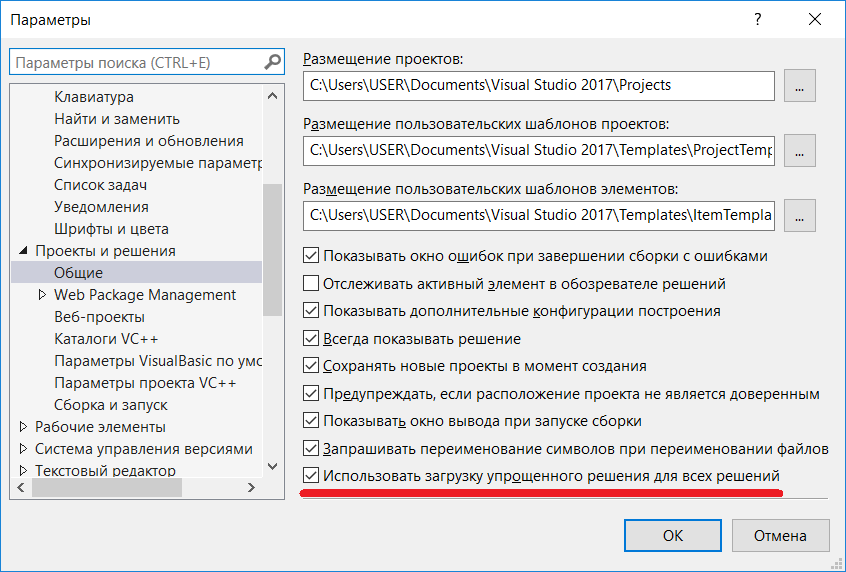Uncheck 'Сохранять новые проекты в момент создания'
The width and height of the screenshot is (846, 572).
pyautogui.click(x=311, y=366)
